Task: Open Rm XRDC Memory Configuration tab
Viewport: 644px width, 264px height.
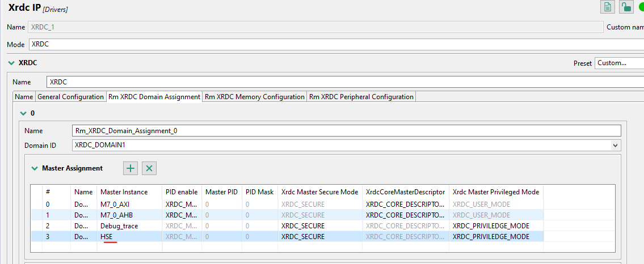Action: pos(254,97)
